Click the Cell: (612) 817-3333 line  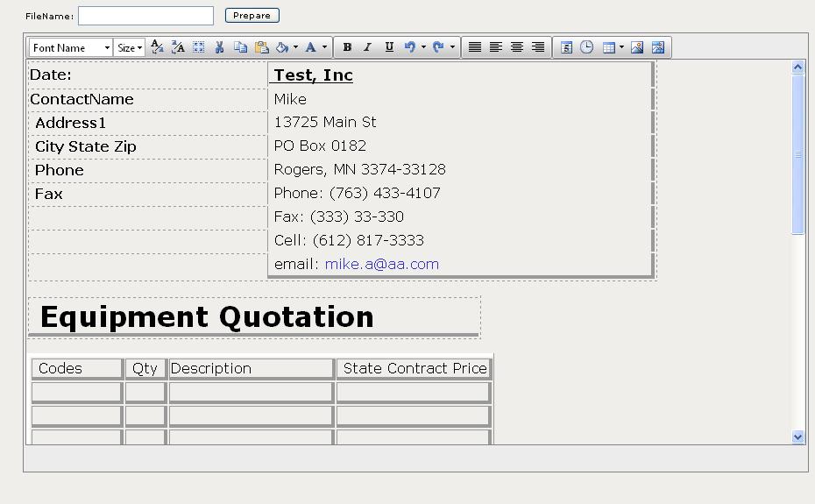tap(349, 240)
